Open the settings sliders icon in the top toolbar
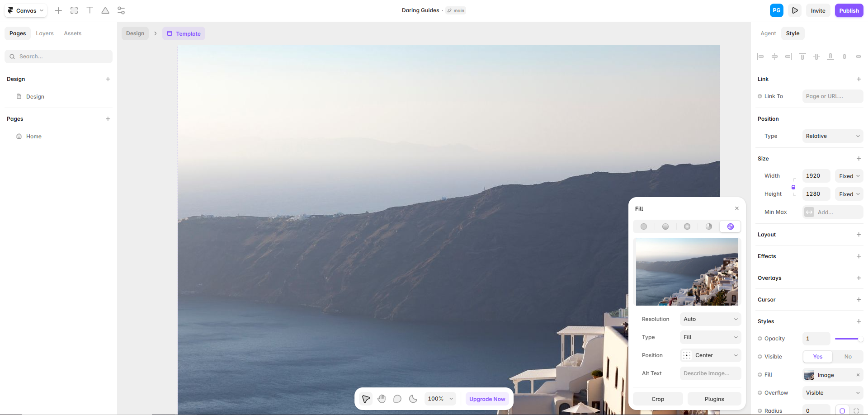868x415 pixels. point(121,10)
